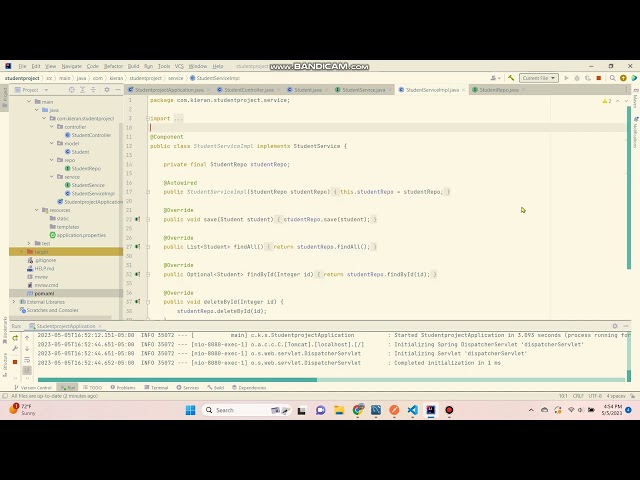
Task: Toggle soft-wrap in the Run console
Action: pos(27,360)
